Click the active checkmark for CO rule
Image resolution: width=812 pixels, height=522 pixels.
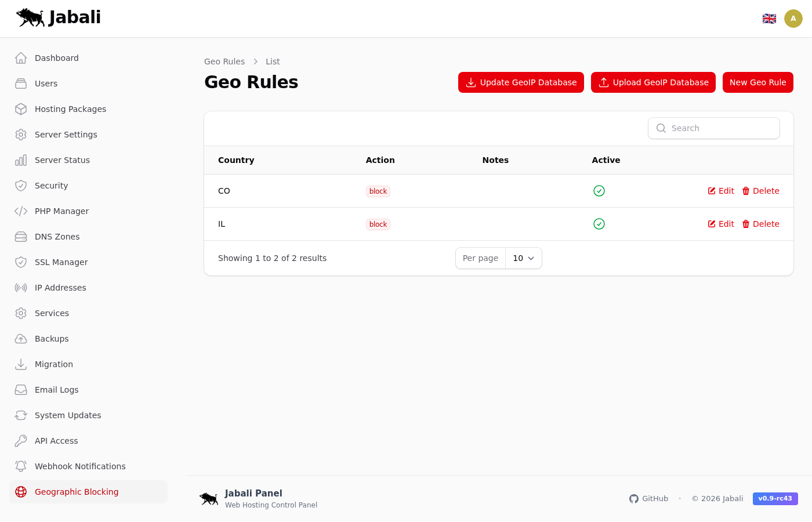(x=599, y=191)
